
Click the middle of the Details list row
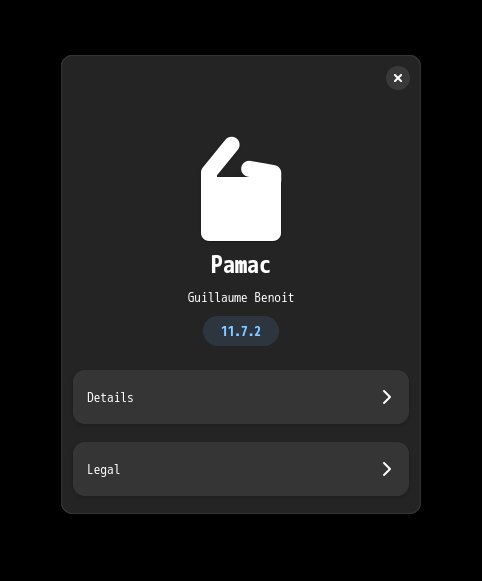[241, 397]
